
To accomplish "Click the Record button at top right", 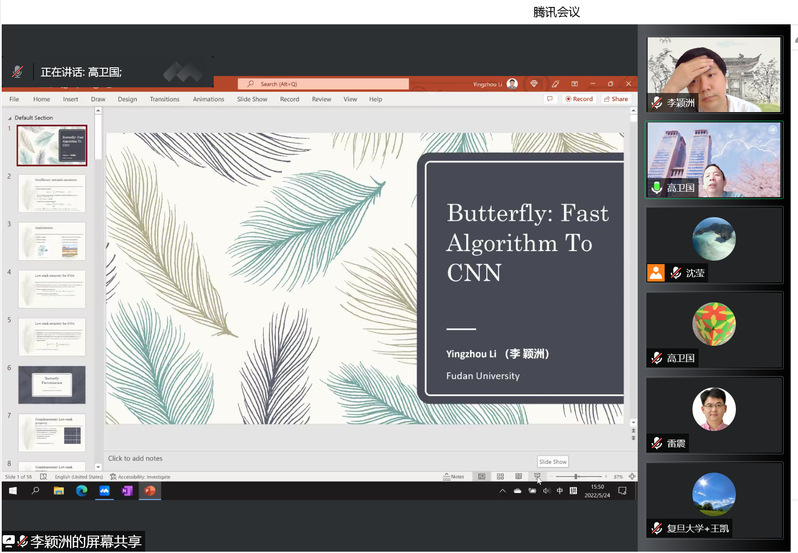I will [579, 99].
